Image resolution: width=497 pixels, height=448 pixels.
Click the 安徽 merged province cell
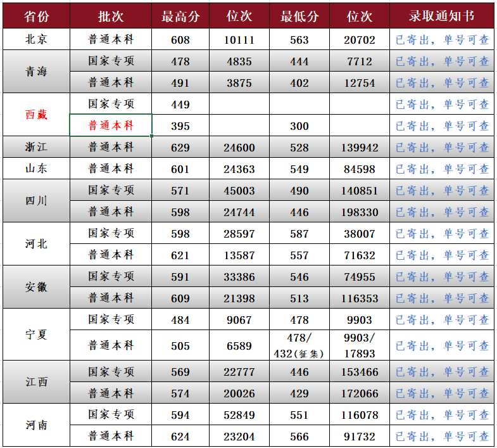[x=37, y=287]
